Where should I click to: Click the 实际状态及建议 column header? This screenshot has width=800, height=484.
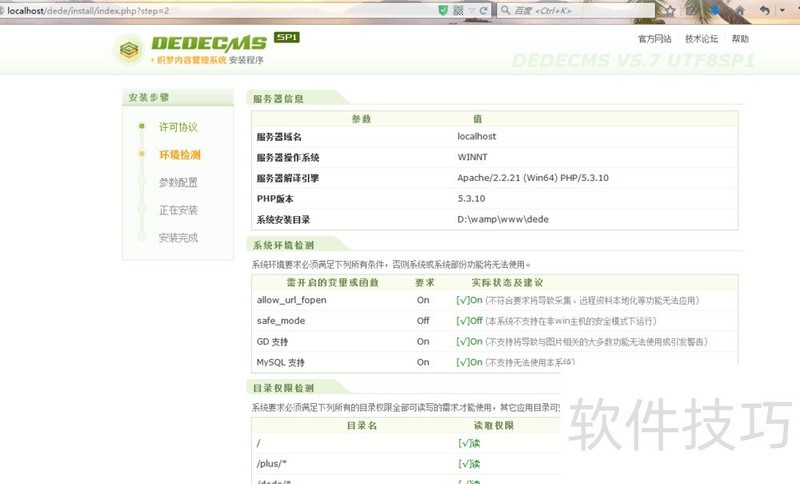[507, 283]
